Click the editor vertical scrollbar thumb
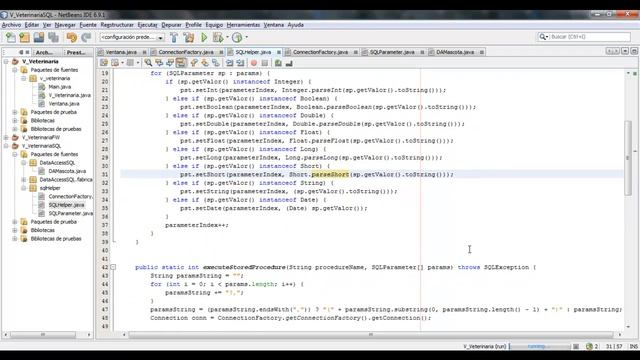The width and height of the screenshot is (640, 360). (629, 158)
